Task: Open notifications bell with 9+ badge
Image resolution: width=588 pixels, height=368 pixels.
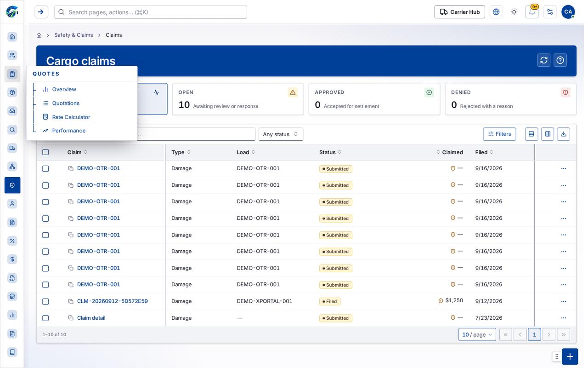Action: [x=532, y=12]
